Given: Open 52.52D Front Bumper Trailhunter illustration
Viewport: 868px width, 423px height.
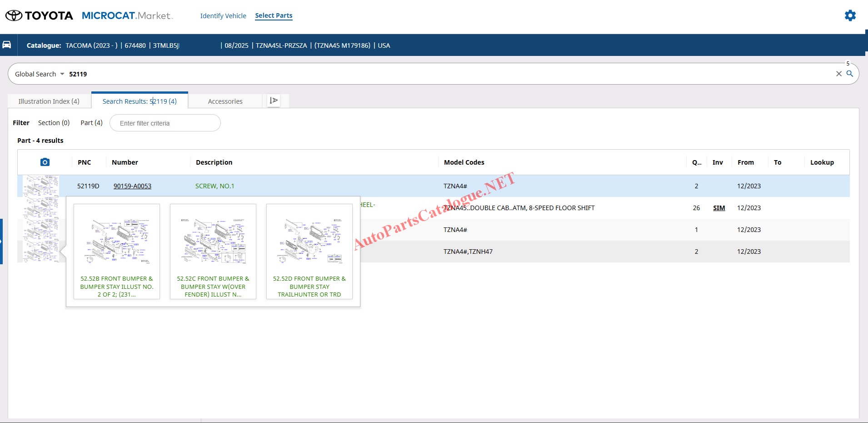Looking at the screenshot, I should tap(309, 251).
